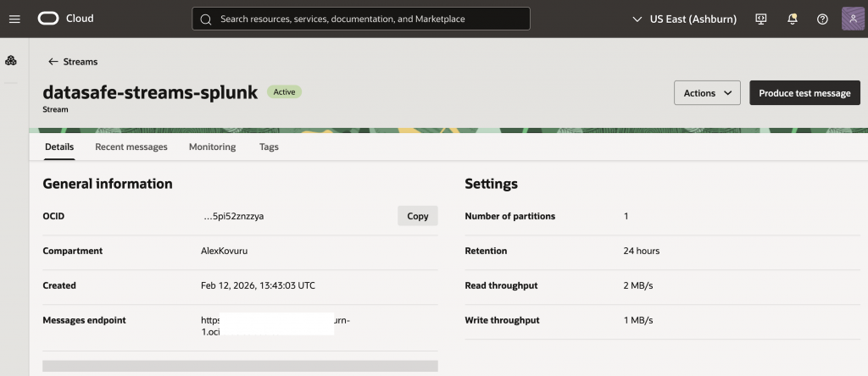Select the Details tab

[x=59, y=147]
